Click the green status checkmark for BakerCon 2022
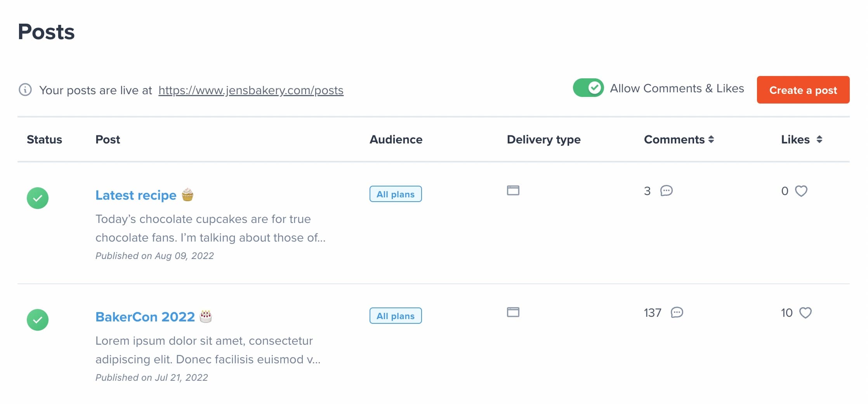868x404 pixels. [x=38, y=320]
